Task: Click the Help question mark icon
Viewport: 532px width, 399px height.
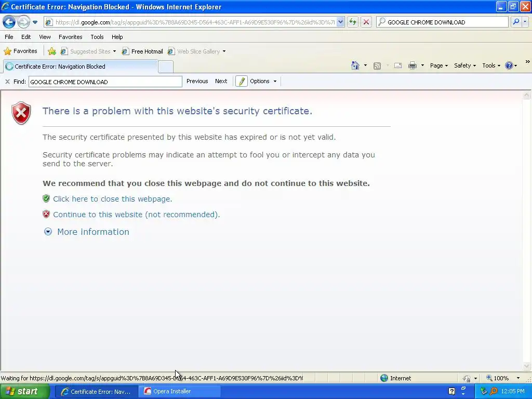Action: click(509, 65)
